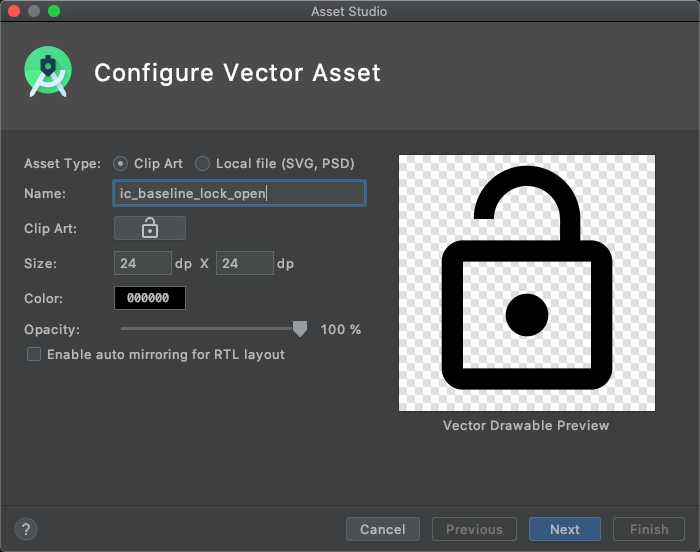Click the height size field
The image size is (700, 552).
pyautogui.click(x=244, y=263)
